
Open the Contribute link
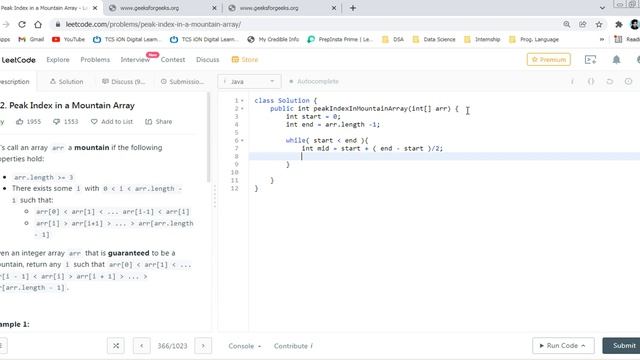pyautogui.click(x=293, y=346)
